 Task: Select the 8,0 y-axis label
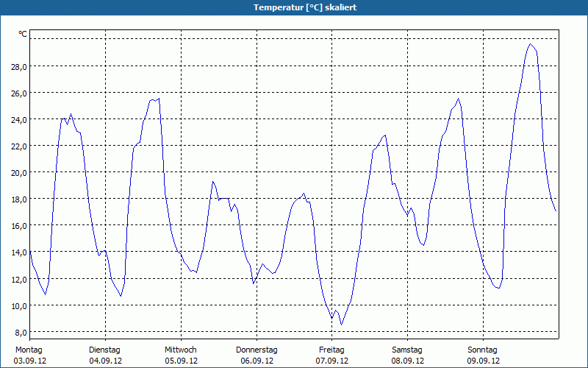pyautogui.click(x=21, y=333)
